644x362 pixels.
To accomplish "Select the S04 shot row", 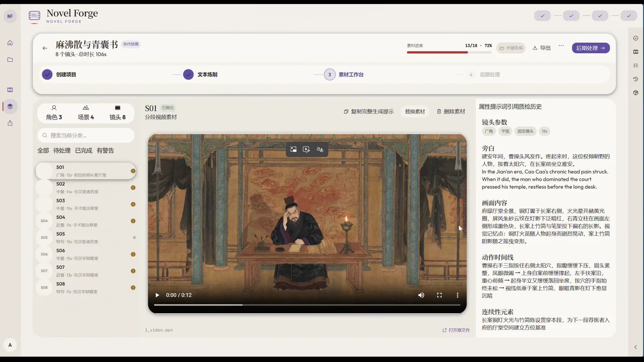I will tap(86, 221).
